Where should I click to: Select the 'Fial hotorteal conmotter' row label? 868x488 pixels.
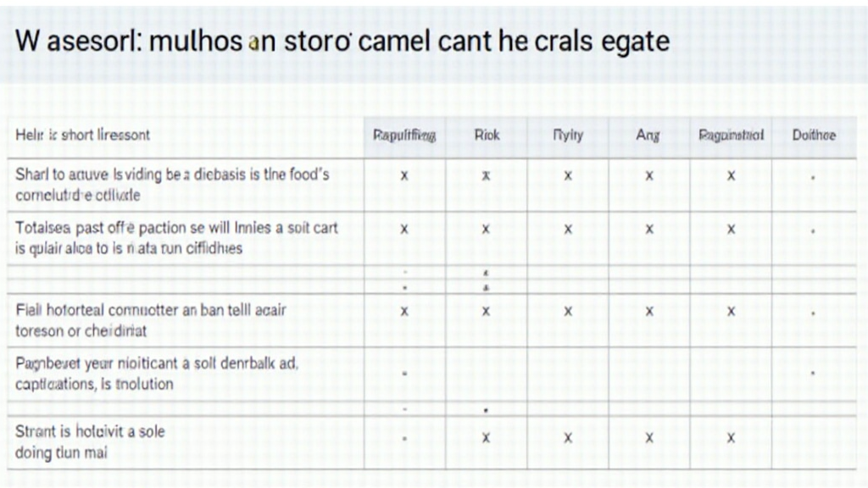pos(151,320)
